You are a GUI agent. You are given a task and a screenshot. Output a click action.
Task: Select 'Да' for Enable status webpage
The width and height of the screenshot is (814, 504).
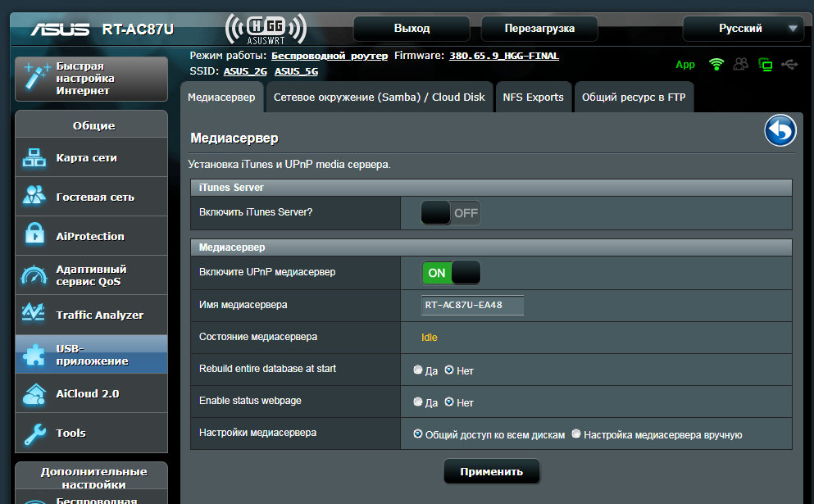(x=418, y=402)
